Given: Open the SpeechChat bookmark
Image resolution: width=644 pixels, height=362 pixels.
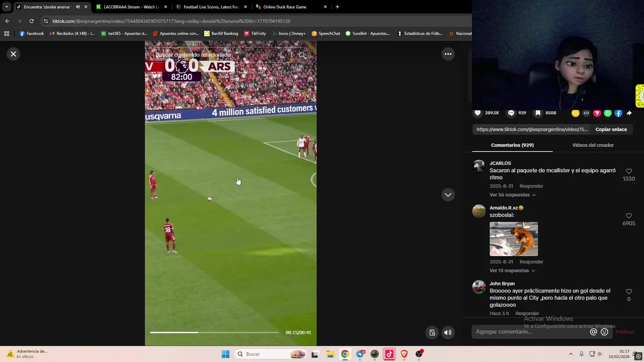Looking at the screenshot, I should (326, 34).
